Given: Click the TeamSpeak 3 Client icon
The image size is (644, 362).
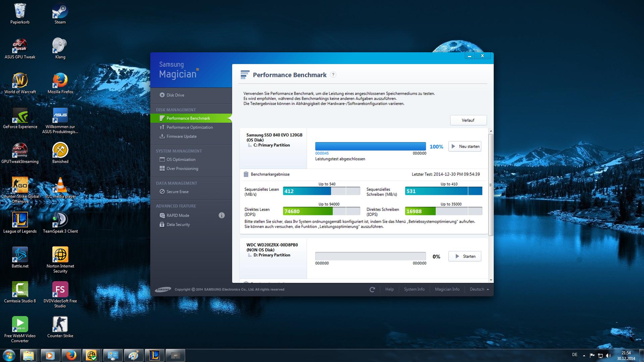Looking at the screenshot, I should click(60, 223).
